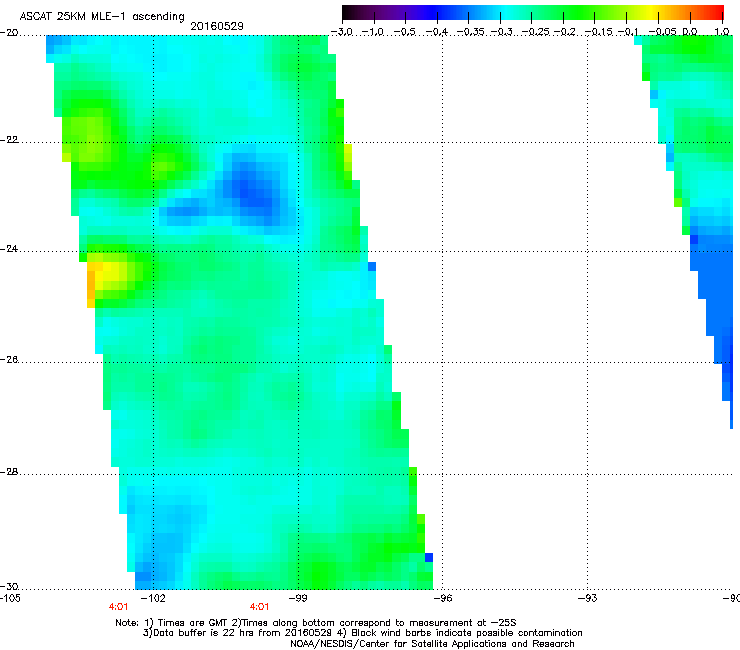Click the -28 latitude axis label

click(x=9, y=472)
